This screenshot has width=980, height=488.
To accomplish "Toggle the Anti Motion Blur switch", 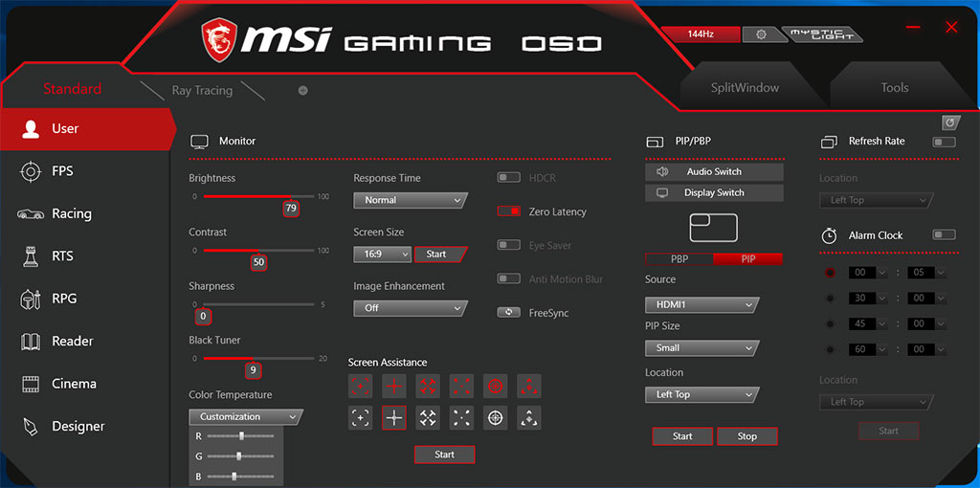I will pyautogui.click(x=509, y=278).
